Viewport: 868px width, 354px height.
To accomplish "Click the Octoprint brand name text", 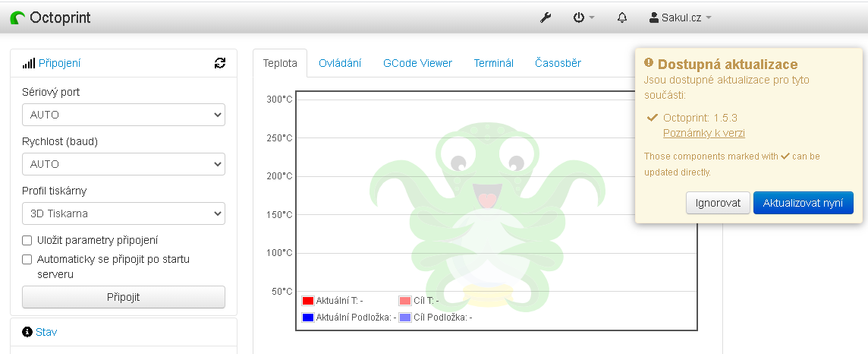I will coord(61,17).
